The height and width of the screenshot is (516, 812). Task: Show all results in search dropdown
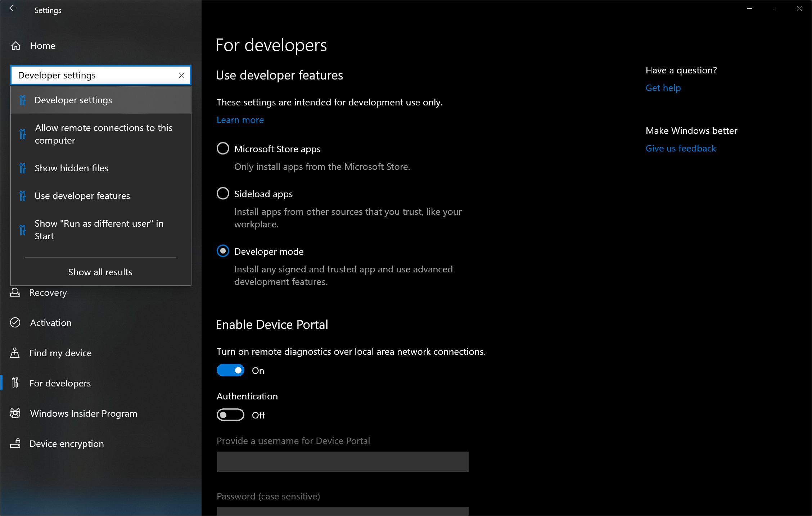101,272
